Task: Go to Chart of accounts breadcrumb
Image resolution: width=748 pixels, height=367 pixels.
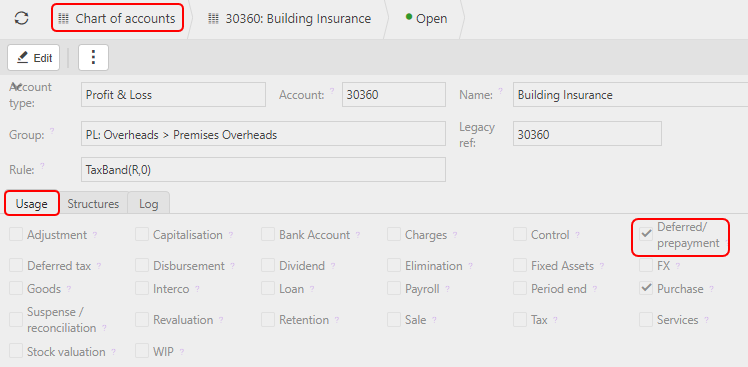Action: (117, 19)
